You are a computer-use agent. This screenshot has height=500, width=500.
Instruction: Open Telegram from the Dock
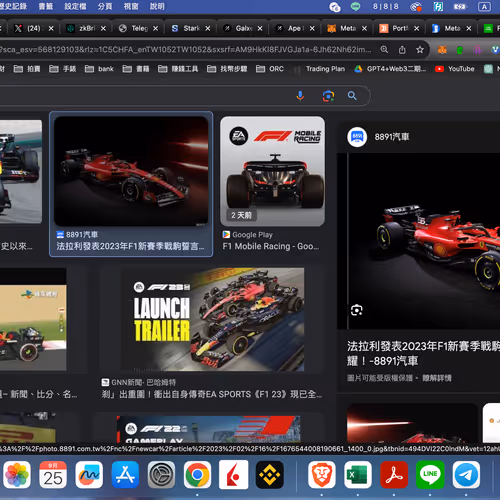466,475
